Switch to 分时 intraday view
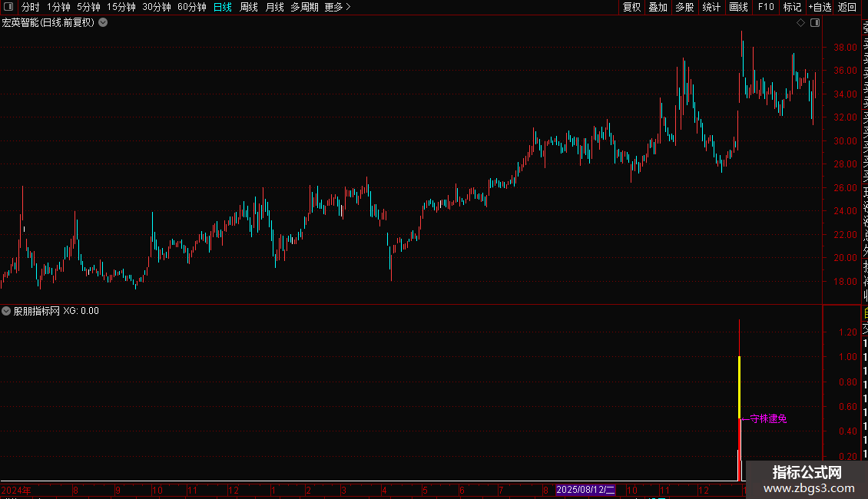This screenshot has width=868, height=499. click(x=31, y=7)
